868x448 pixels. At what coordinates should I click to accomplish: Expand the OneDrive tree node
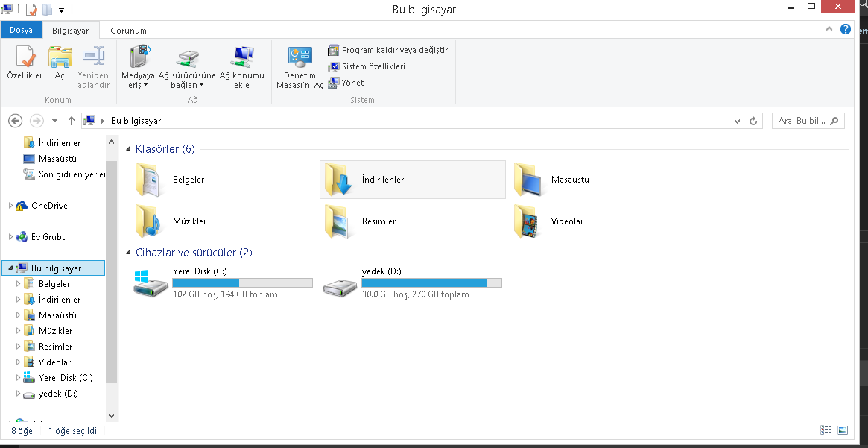click(x=10, y=206)
